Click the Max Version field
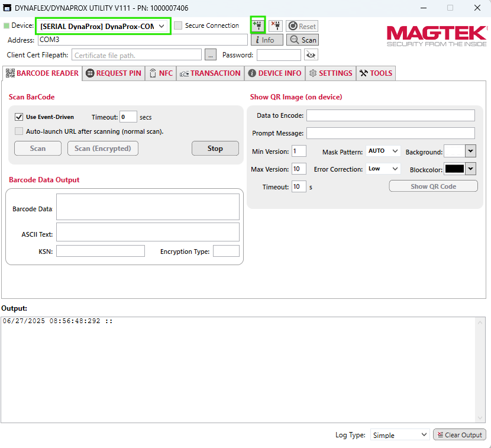This screenshot has height=448, width=491. [x=299, y=169]
